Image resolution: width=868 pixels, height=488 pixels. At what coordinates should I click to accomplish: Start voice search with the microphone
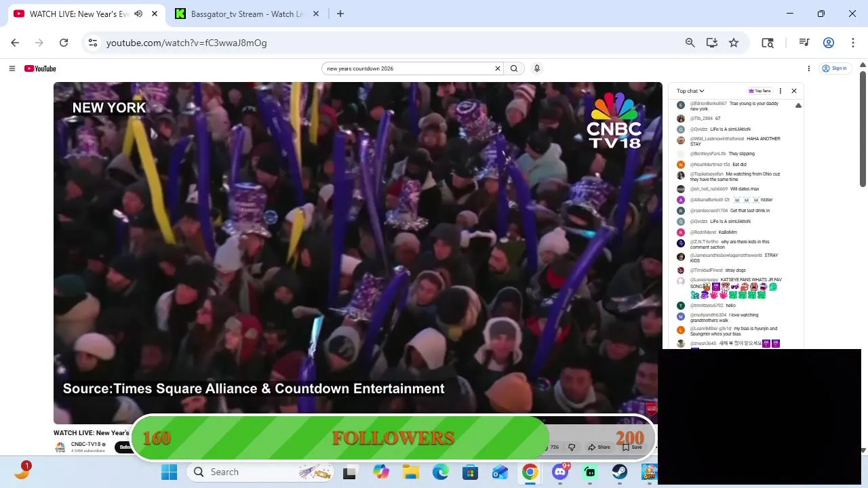point(537,68)
